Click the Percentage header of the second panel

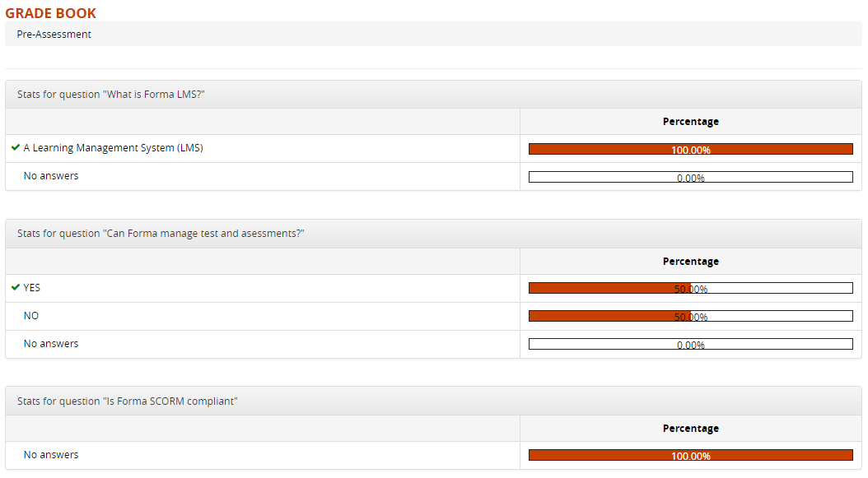point(691,261)
